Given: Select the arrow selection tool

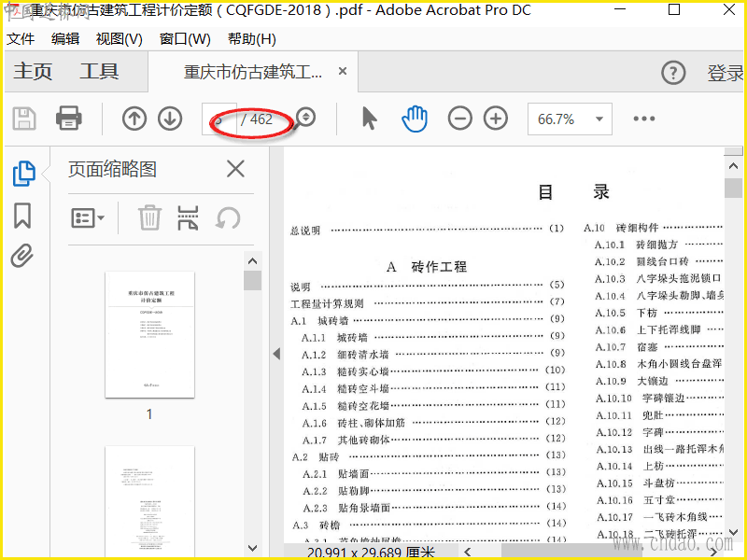Looking at the screenshot, I should (x=369, y=119).
